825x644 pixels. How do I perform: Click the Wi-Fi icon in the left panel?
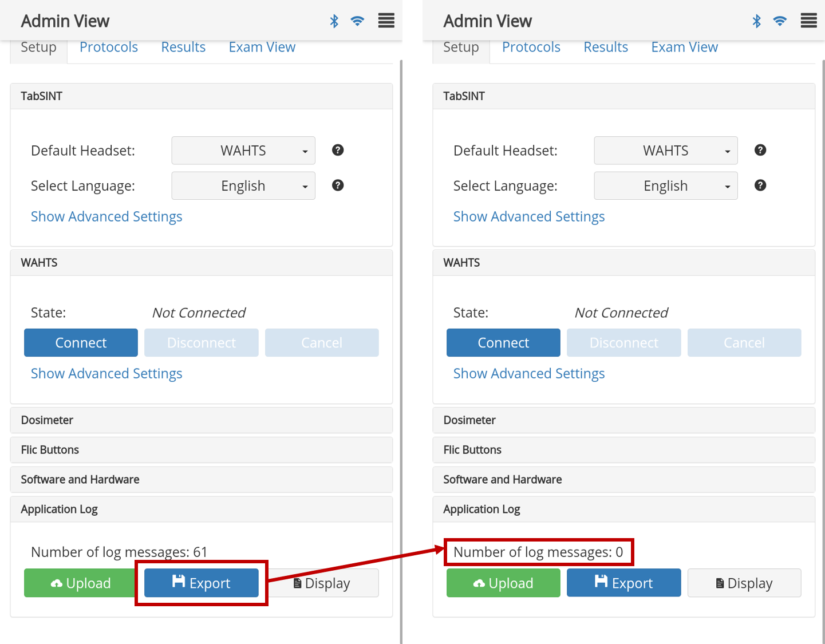[x=357, y=21]
